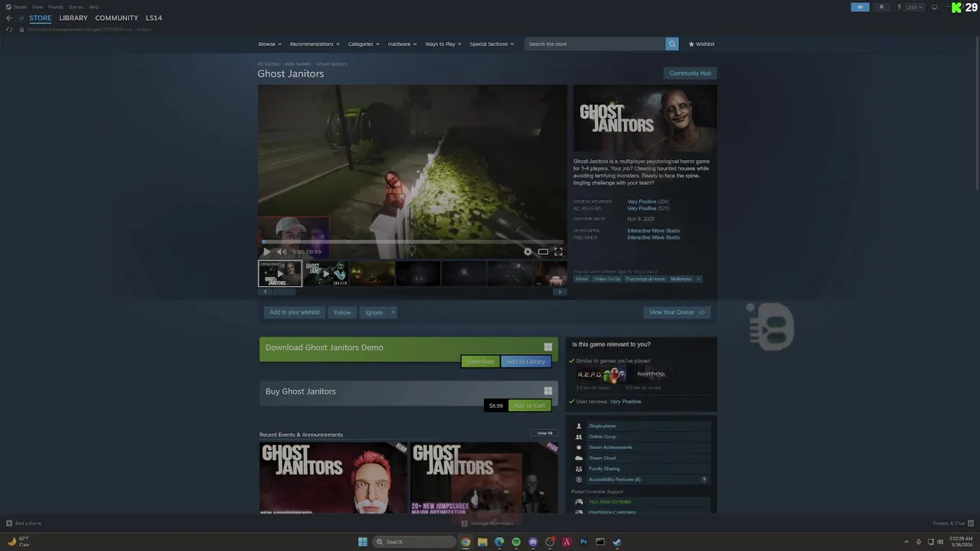Viewport: 980px width, 551px height.
Task: Focus the Search the store field
Action: [x=595, y=44]
